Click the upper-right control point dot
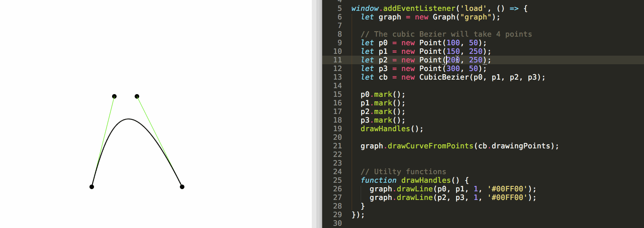644x228 pixels. (x=137, y=96)
